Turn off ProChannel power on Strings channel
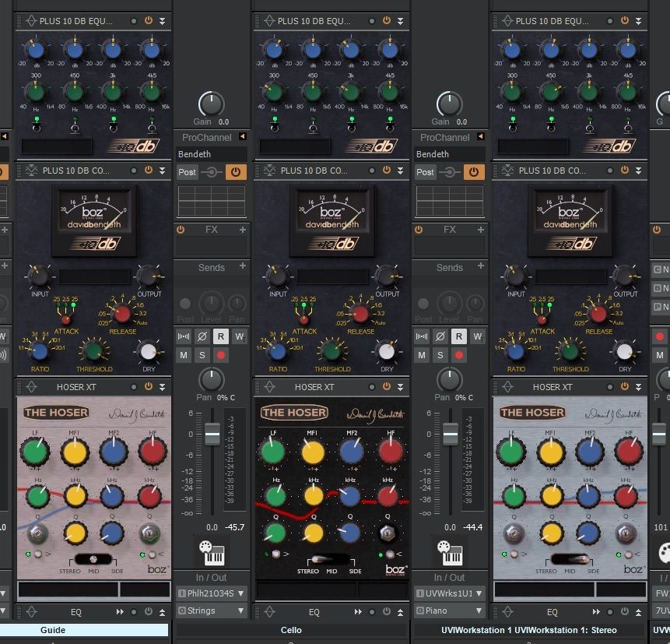Image resolution: width=670 pixels, height=644 pixels. coord(235,172)
